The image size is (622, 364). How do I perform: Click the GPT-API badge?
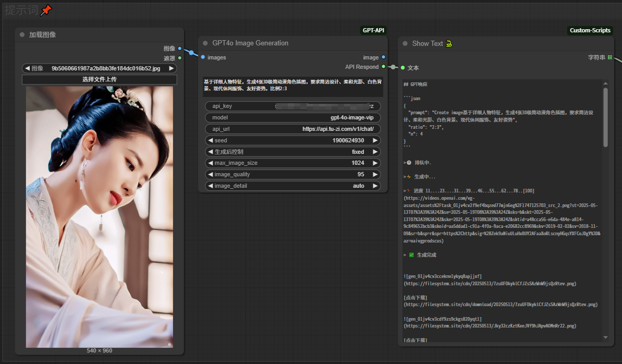[x=373, y=30]
